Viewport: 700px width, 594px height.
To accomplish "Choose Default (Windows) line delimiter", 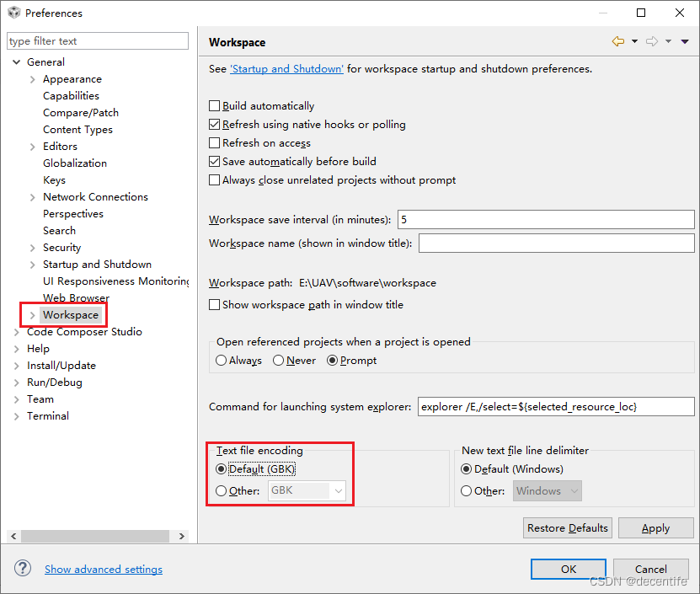I will (467, 469).
